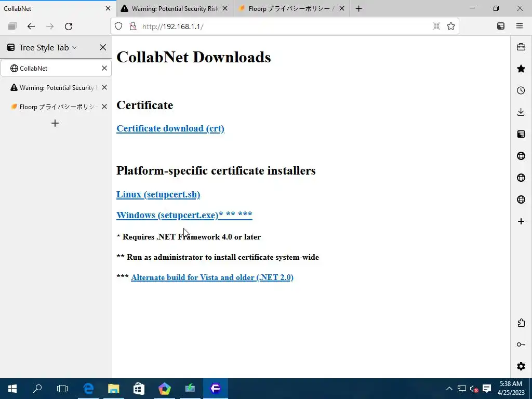Viewport: 532px width, 399px height.
Task: Open the first globe web panel
Action: pyautogui.click(x=521, y=156)
